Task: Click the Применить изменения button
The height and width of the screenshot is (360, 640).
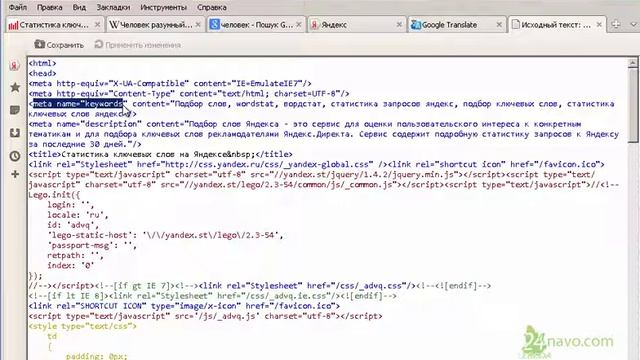Action: [138, 44]
